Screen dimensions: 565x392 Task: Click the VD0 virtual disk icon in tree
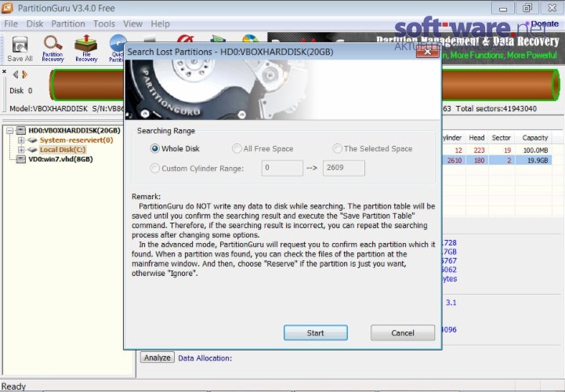pos(21,159)
